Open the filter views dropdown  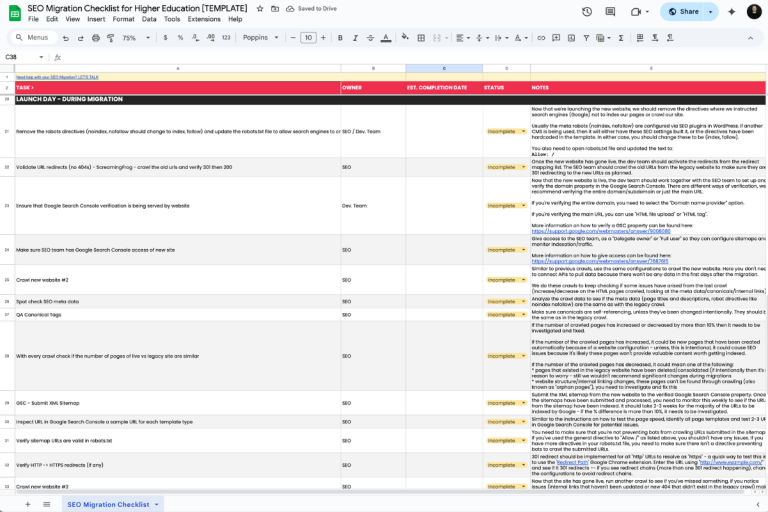tap(602, 38)
